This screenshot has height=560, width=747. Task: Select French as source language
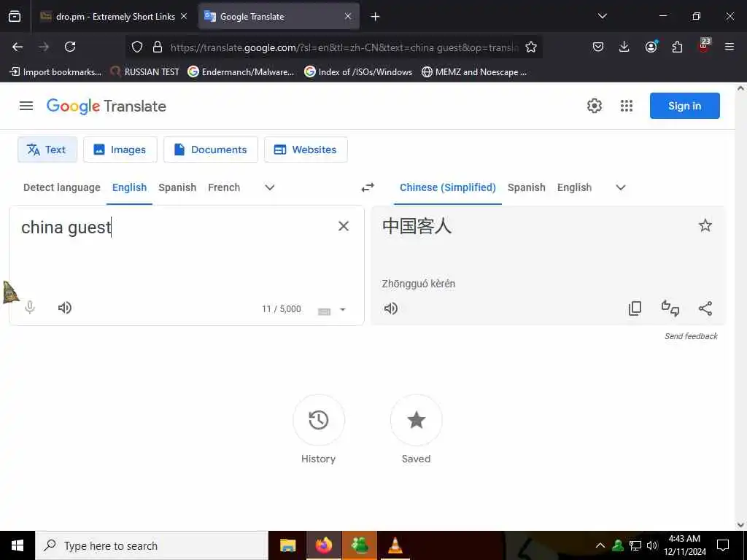tap(224, 187)
